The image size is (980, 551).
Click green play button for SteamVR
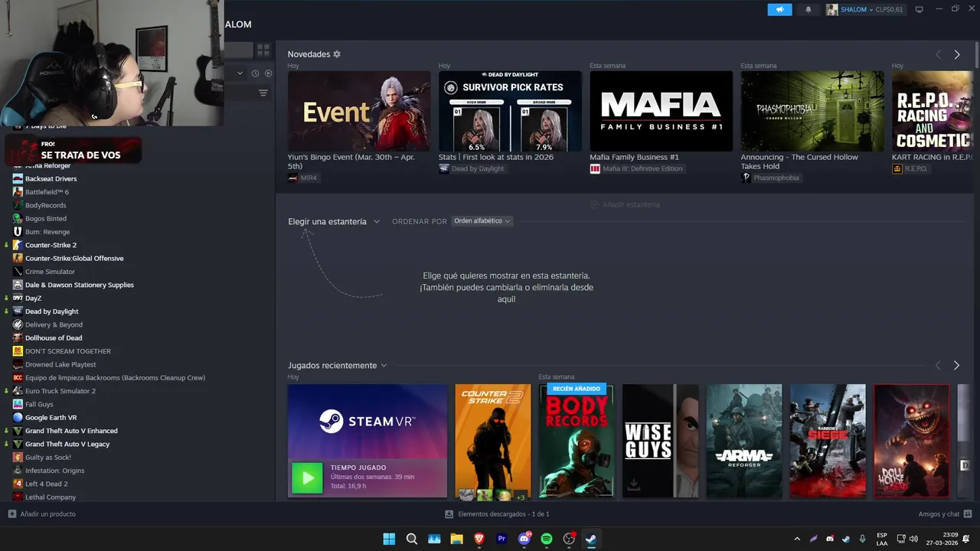point(307,478)
